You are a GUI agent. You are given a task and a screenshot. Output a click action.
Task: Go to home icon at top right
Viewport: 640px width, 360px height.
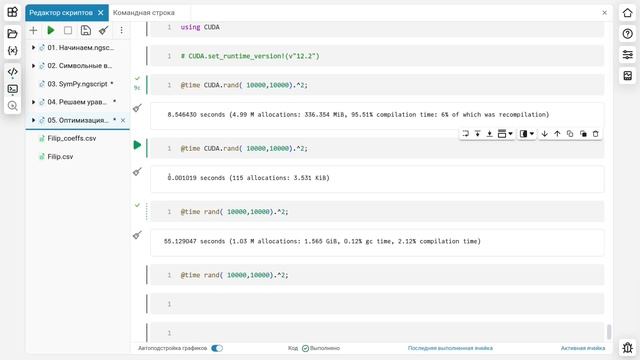pos(627,13)
